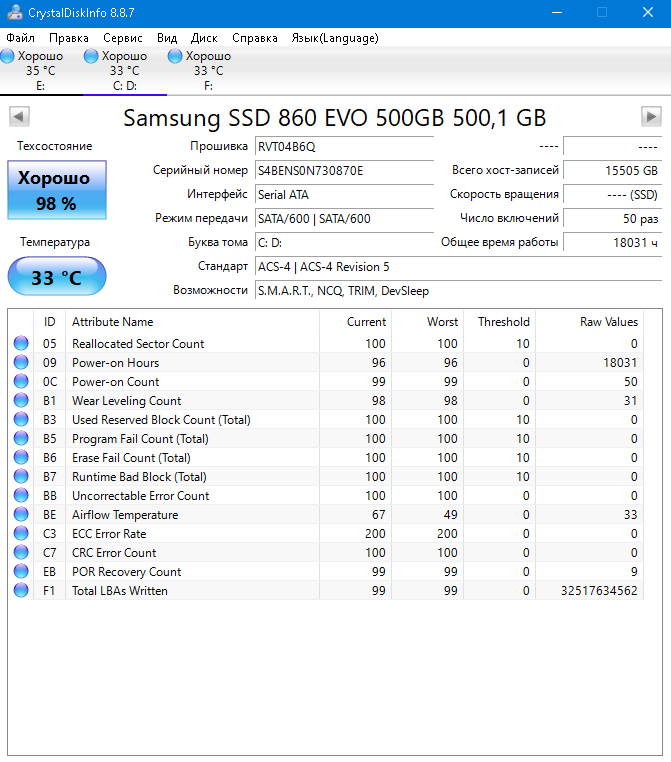Screen dimensions: 671x762
Task: Open the Диск menu
Action: (204, 38)
